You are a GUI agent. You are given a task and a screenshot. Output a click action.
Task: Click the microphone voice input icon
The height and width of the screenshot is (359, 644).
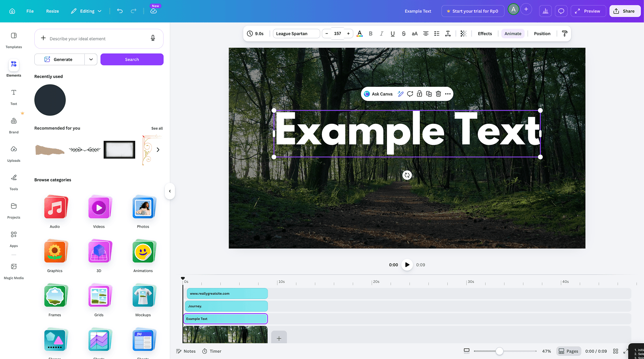click(x=153, y=38)
